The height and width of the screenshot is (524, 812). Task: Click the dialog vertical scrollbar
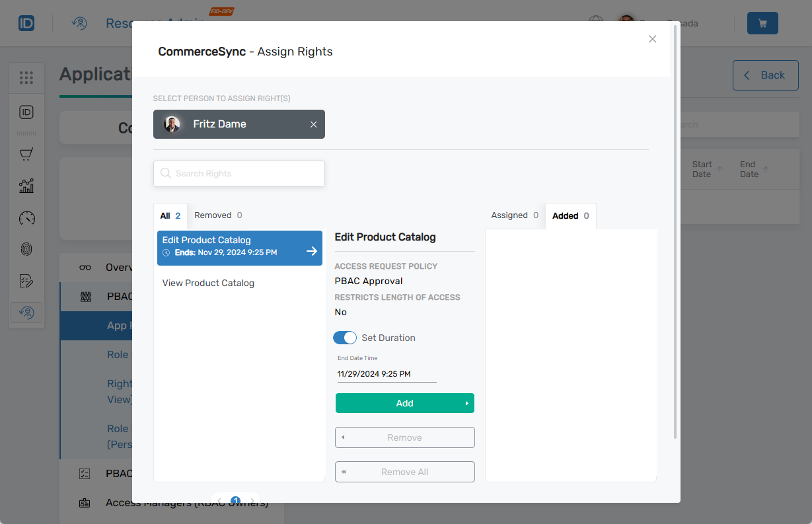675,231
